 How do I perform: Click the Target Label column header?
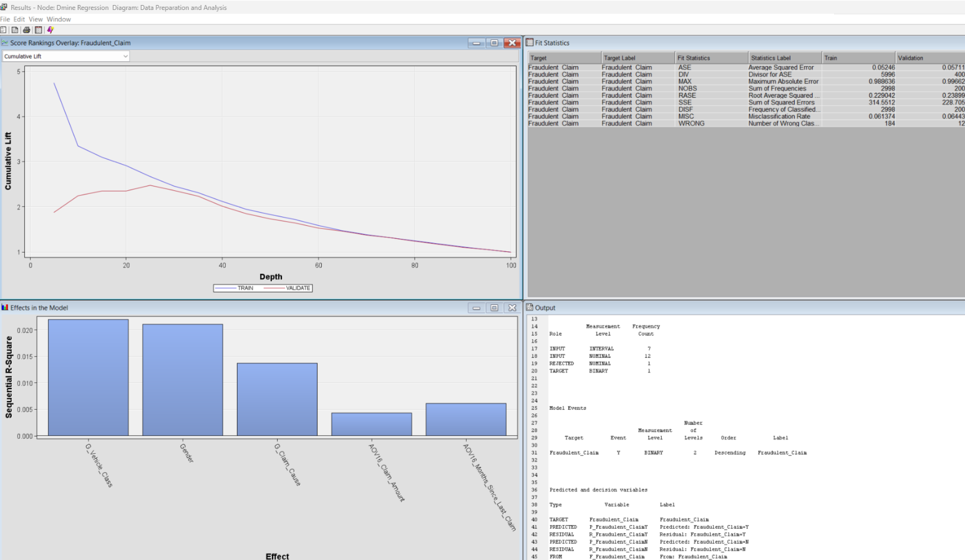coord(638,58)
